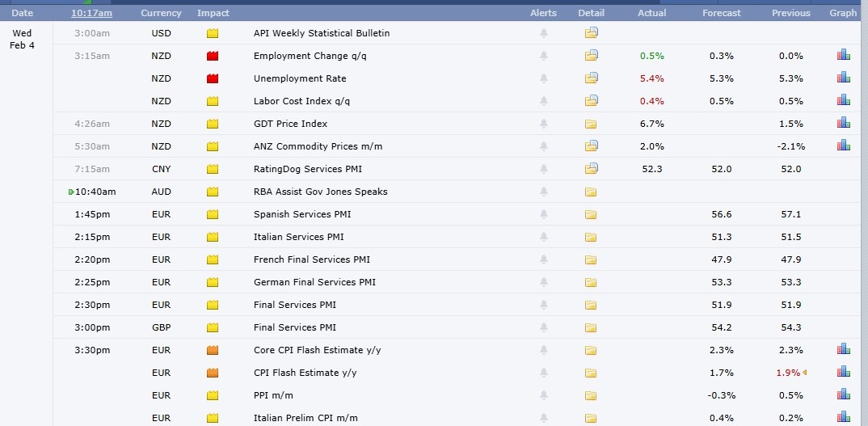Open the detail folder for RatingDog Services PMI
The image size is (868, 426).
591,169
